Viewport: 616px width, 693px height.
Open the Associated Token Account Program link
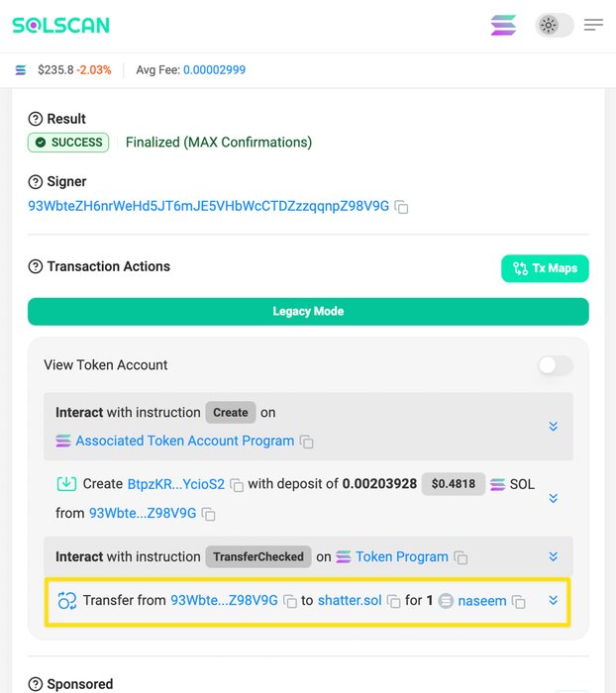pos(185,441)
